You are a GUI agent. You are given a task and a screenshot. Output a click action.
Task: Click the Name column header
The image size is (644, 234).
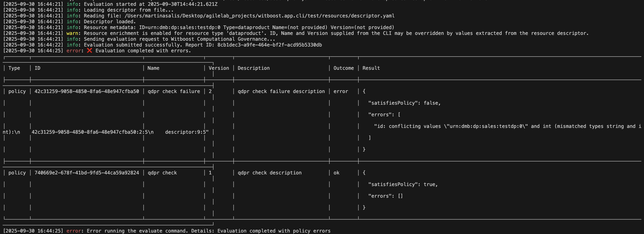click(153, 68)
